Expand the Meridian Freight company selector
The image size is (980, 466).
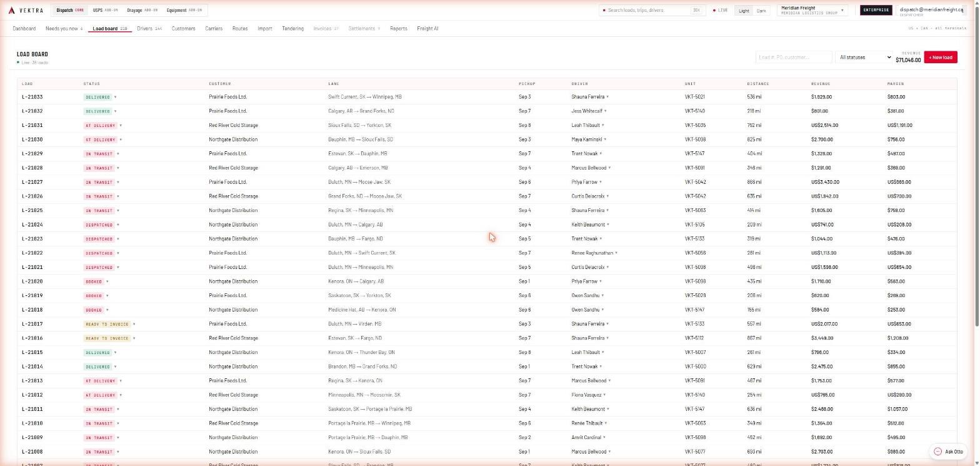click(812, 10)
